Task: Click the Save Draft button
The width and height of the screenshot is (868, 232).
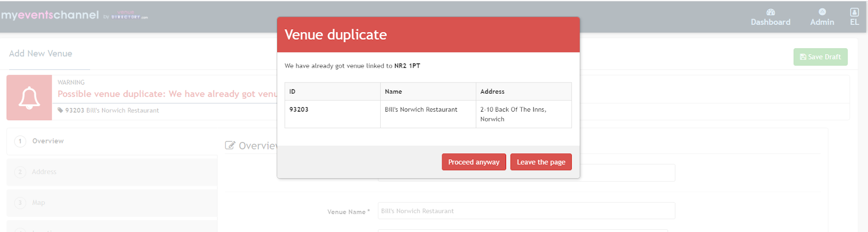Action: click(x=820, y=57)
